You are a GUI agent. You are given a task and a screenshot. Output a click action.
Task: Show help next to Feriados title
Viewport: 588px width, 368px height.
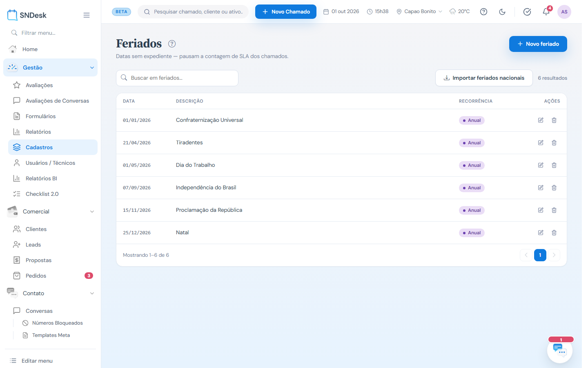coord(172,44)
